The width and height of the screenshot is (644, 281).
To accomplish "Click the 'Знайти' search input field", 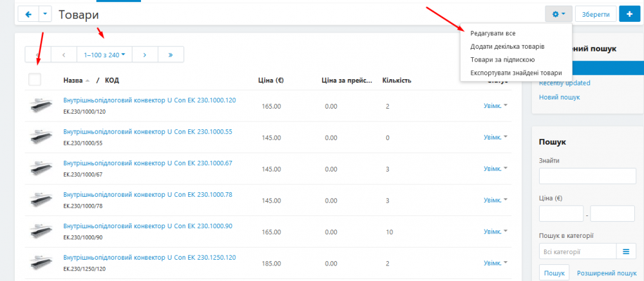I will point(587,176).
